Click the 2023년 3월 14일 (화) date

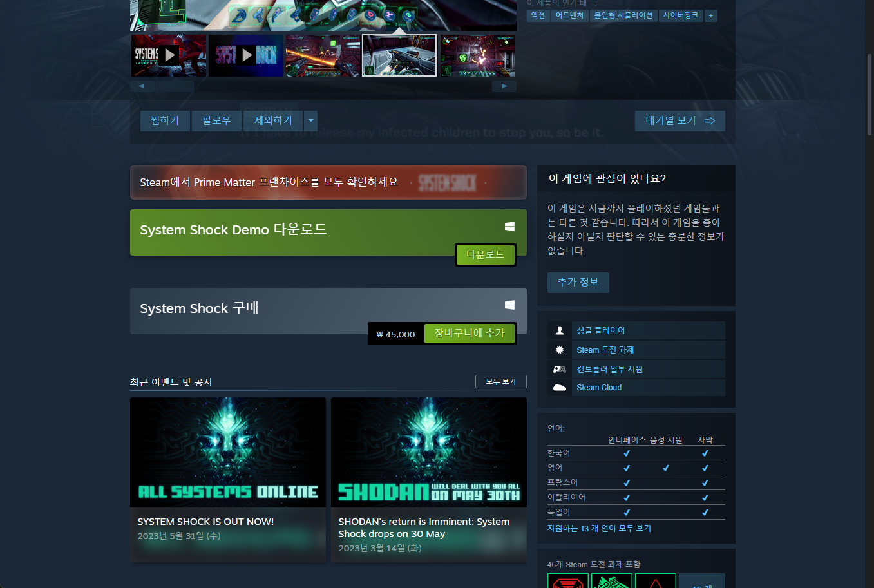[x=380, y=548]
